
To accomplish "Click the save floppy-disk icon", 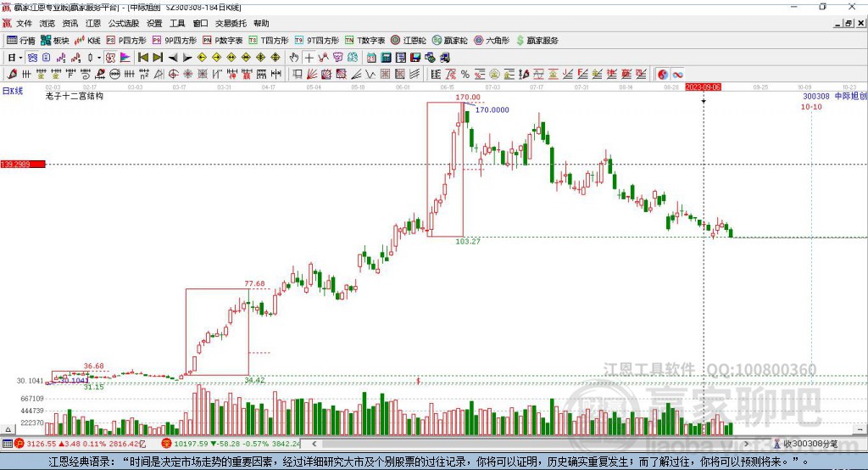I will click(x=415, y=58).
